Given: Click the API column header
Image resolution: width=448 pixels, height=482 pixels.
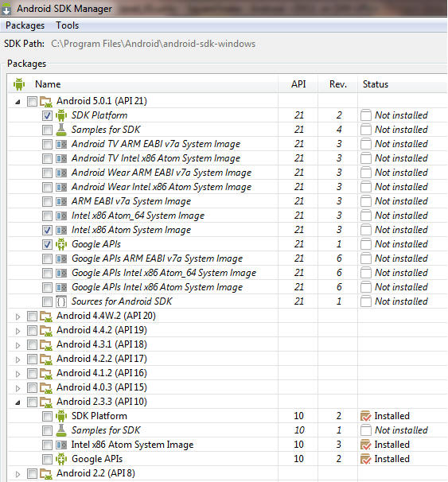Looking at the screenshot, I should pyautogui.click(x=298, y=84).
